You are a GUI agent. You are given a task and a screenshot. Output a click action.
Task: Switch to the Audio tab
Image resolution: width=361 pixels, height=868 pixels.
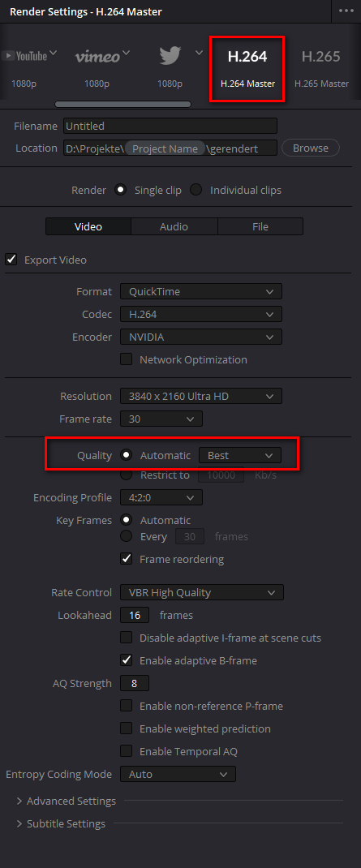(174, 226)
